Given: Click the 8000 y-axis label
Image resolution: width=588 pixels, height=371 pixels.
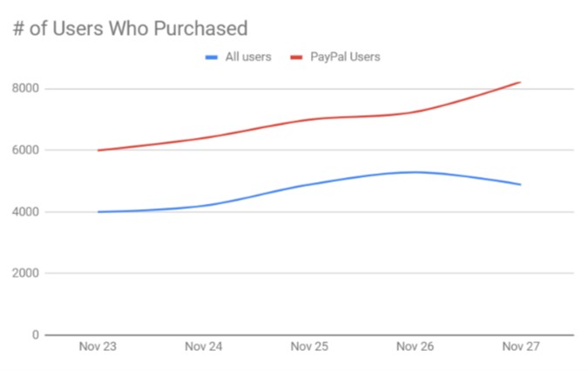Looking at the screenshot, I should coord(26,89).
